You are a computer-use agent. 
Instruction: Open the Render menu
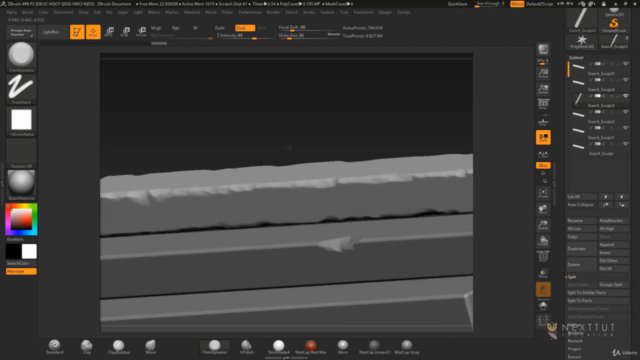[273, 12]
